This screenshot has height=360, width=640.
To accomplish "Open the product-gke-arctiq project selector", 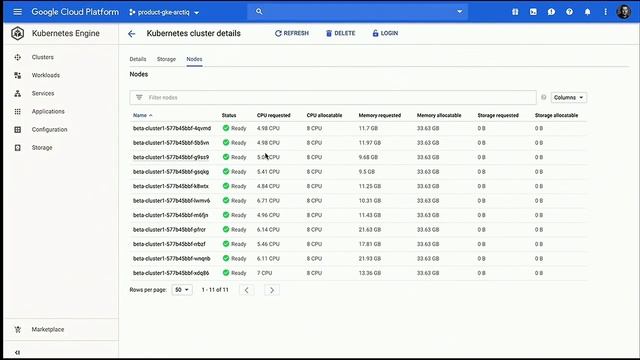I will [164, 12].
